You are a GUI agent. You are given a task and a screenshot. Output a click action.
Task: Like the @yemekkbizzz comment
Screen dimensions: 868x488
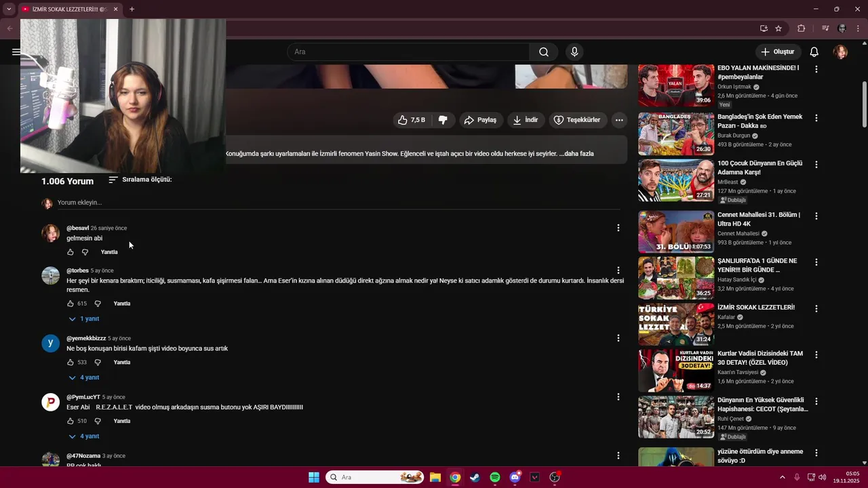click(71, 363)
